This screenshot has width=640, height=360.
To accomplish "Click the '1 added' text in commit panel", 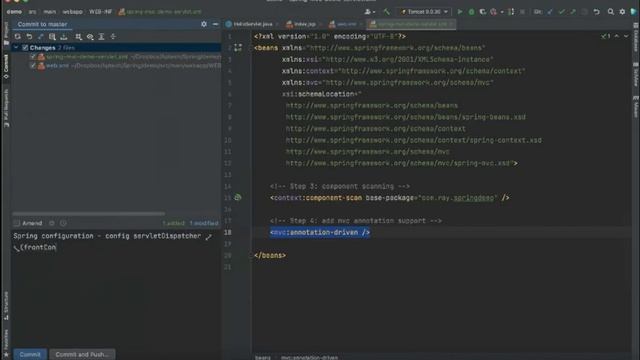I will pyautogui.click(x=173, y=223).
